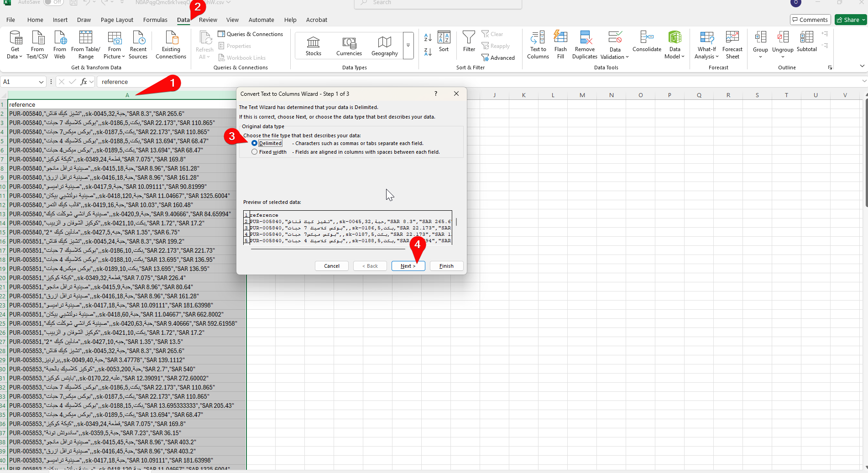
Task: Toggle the AutoSave switch
Action: [53, 2]
